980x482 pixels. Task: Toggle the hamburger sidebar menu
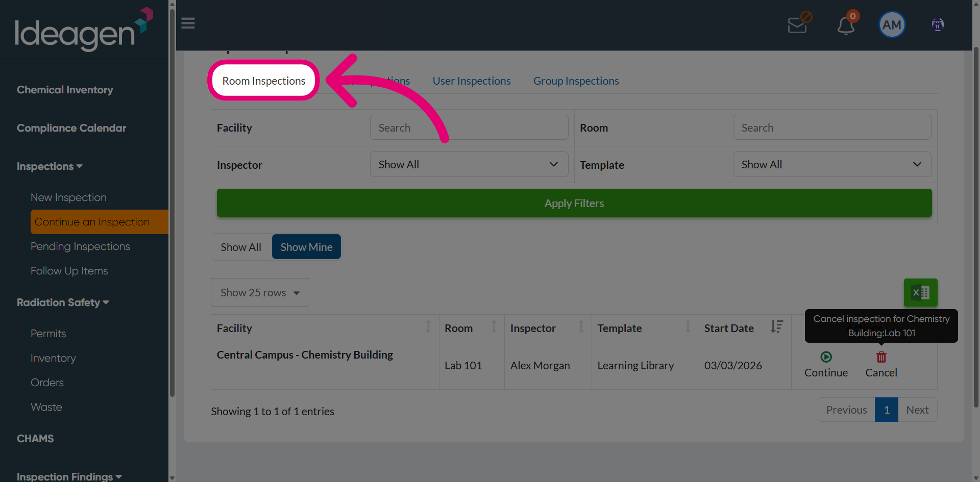coord(188,23)
